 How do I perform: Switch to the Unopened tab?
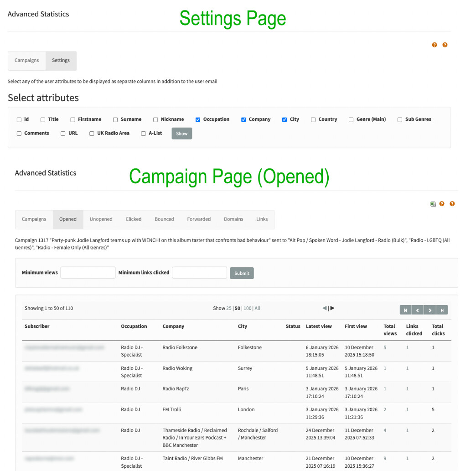click(x=101, y=219)
